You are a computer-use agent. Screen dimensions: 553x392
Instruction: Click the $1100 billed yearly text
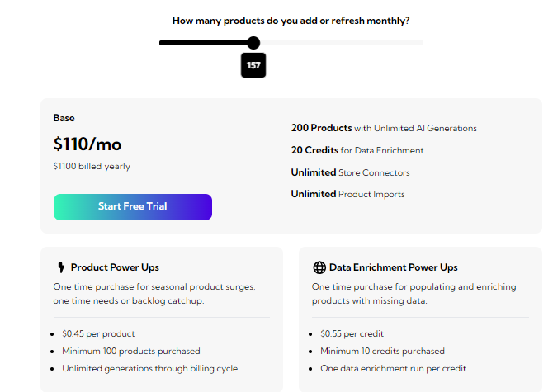pos(92,166)
